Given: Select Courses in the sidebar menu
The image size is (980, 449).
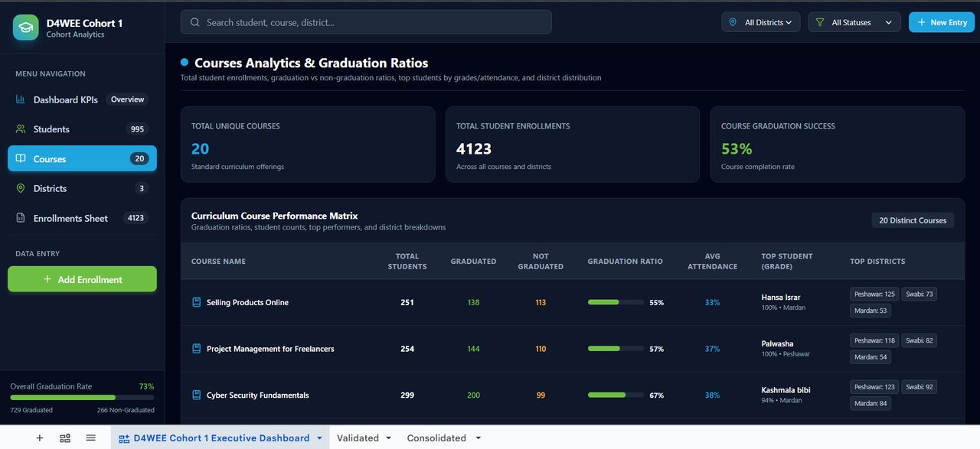Looking at the screenshot, I should pyautogui.click(x=82, y=158).
